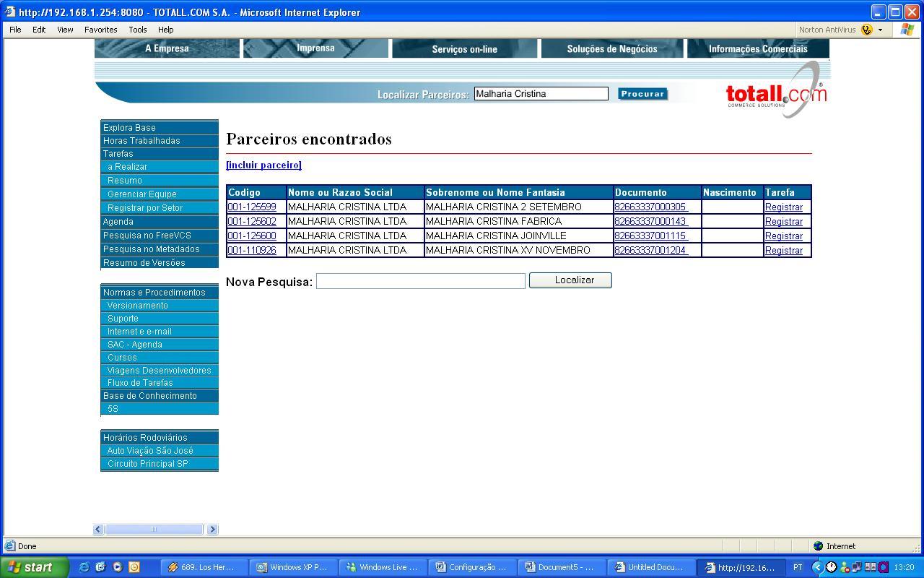This screenshot has width=924, height=578.
Task: Focus the Localizar Parceiros input field
Action: 541,94
